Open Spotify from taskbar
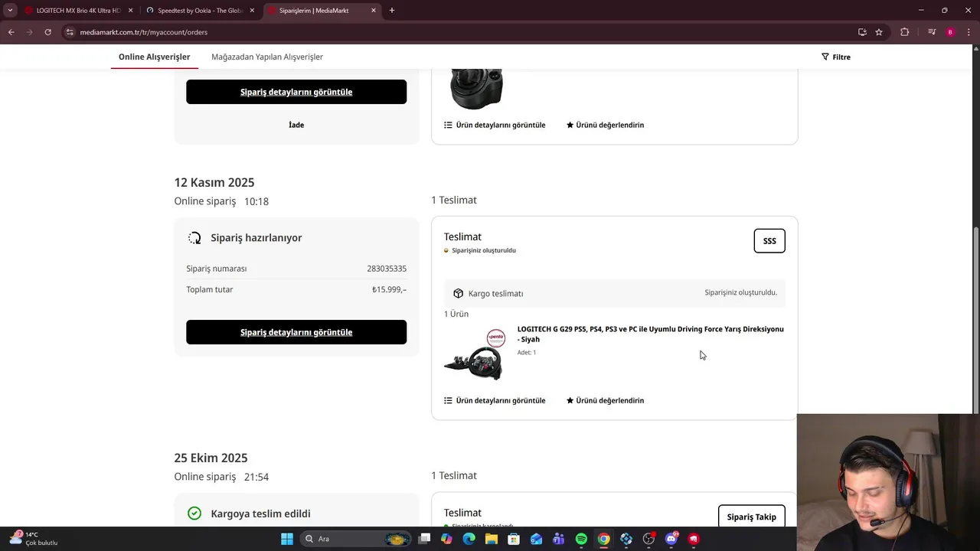 581,539
